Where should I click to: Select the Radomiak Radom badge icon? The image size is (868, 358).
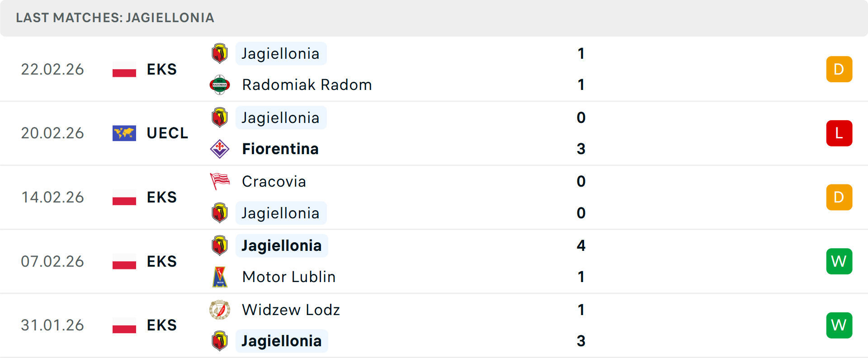[220, 85]
